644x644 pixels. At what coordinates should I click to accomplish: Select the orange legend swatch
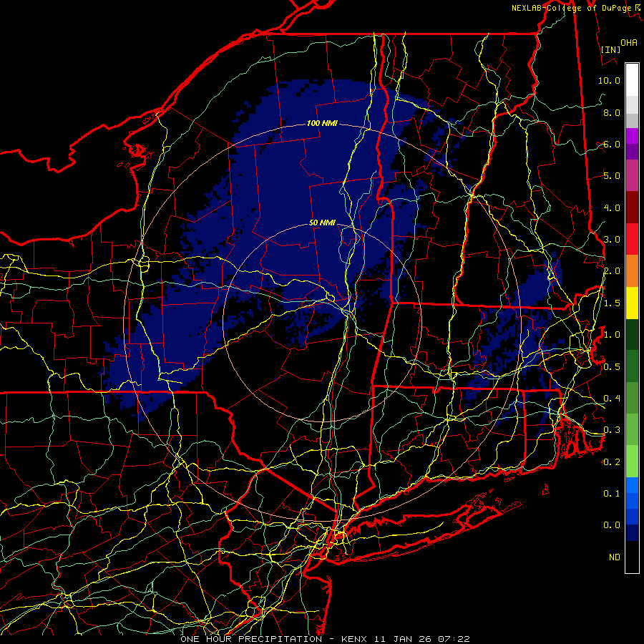pos(632,271)
